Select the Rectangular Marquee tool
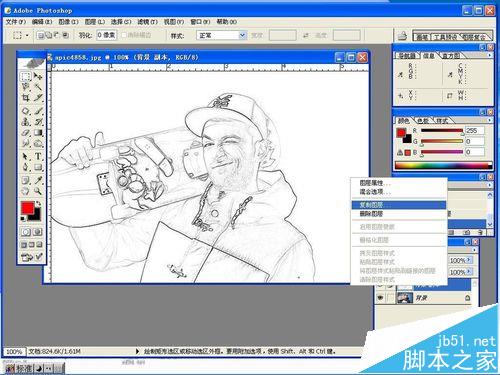The height and width of the screenshot is (375, 500). [x=25, y=76]
